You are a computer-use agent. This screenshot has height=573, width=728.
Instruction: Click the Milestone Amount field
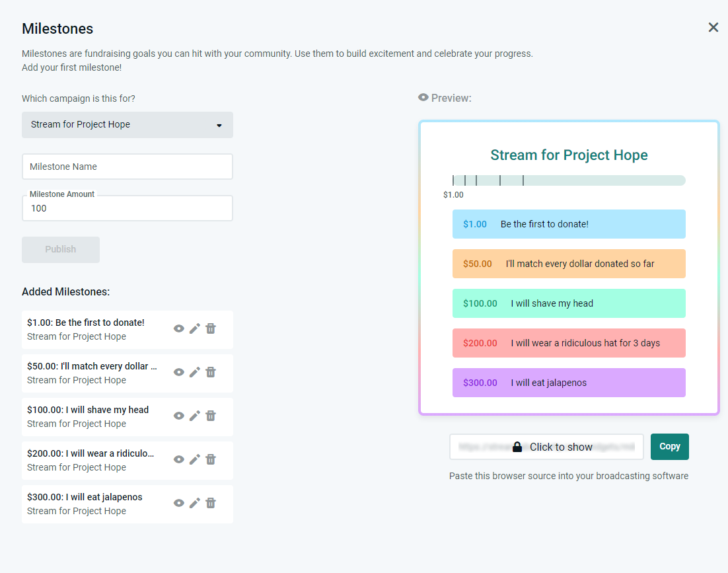(127, 209)
